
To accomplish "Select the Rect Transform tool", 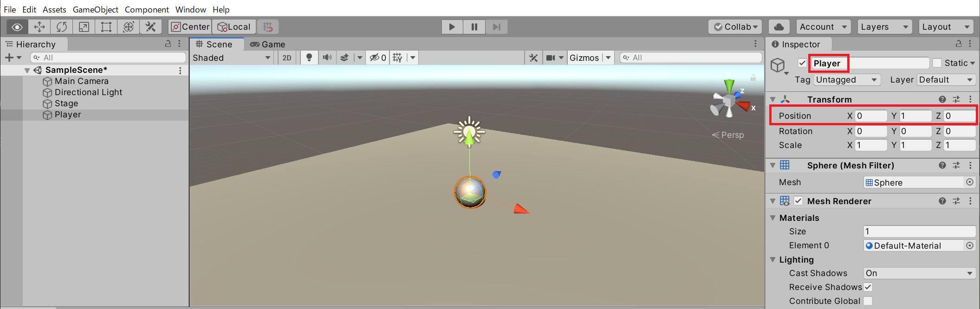I will coord(106,27).
